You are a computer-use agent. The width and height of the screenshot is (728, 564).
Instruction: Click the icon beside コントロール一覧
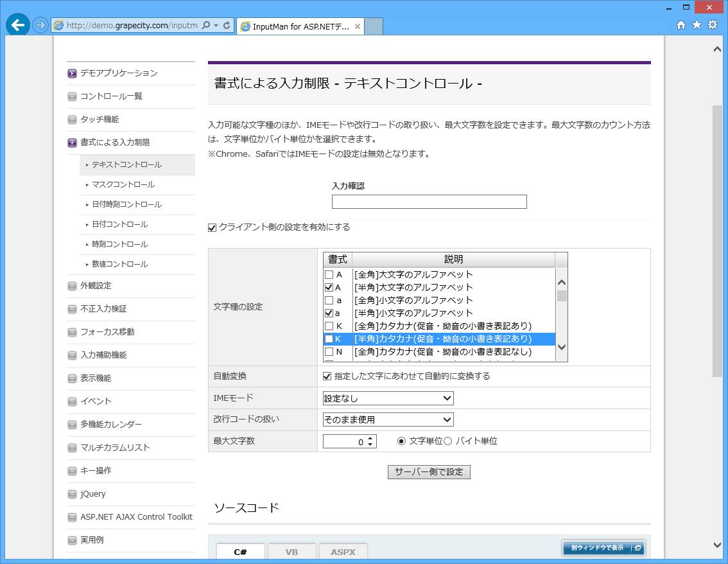(72, 96)
